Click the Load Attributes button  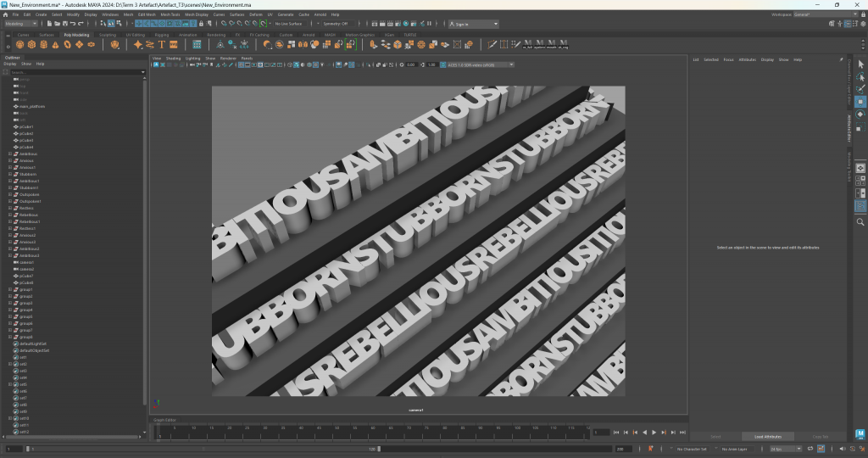coord(768,437)
